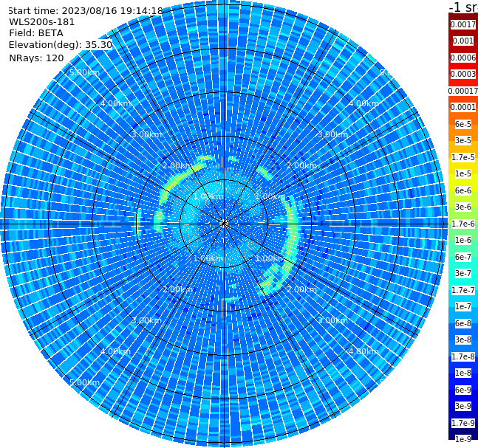The width and height of the screenshot is (478, 448).
Task: Select the lower-left 5.00km range ring label
Action: coord(84,382)
